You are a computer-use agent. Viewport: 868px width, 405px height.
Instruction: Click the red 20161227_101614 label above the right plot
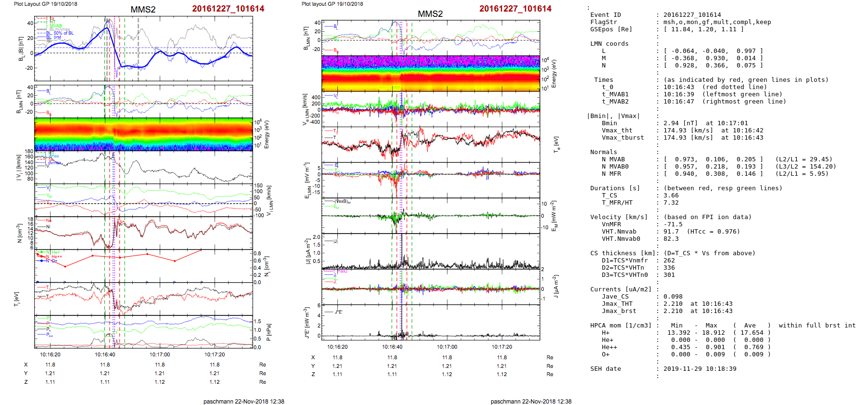click(515, 9)
